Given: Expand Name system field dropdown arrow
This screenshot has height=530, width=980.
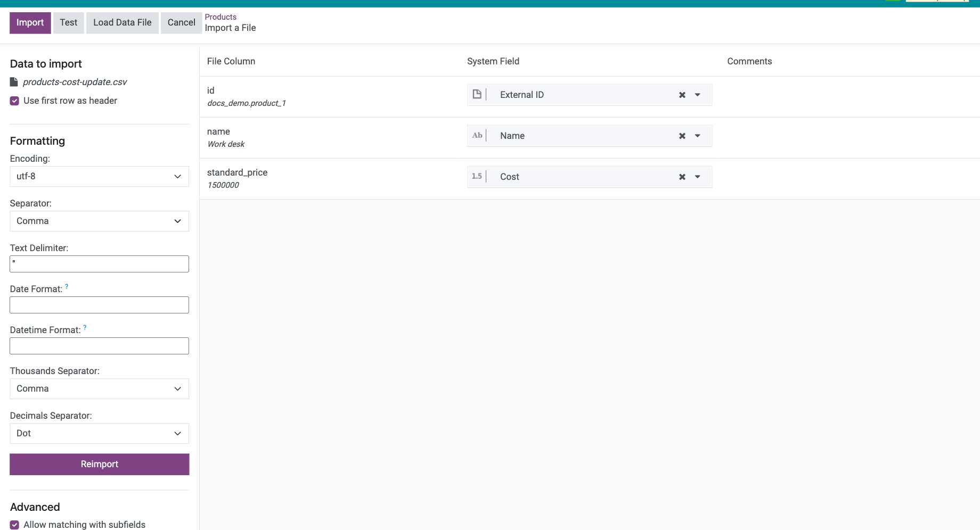Looking at the screenshot, I should pos(698,136).
